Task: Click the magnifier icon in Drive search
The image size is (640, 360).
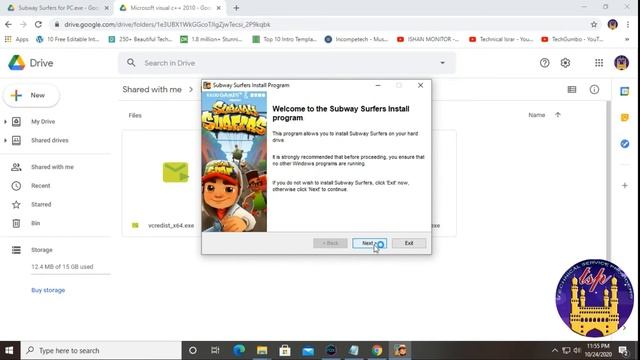Action: (x=131, y=63)
